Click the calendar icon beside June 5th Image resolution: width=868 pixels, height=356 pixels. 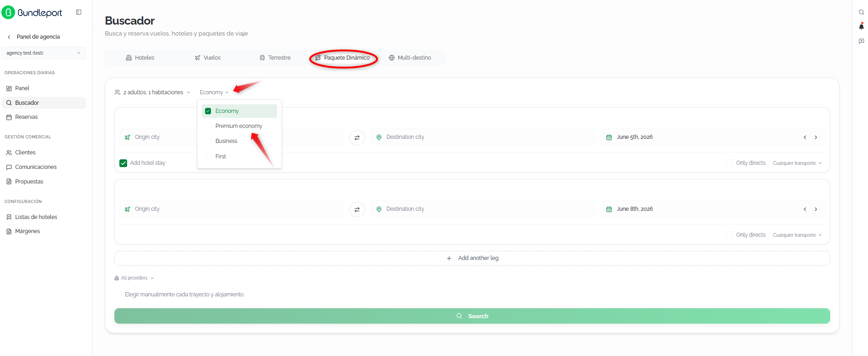(609, 137)
